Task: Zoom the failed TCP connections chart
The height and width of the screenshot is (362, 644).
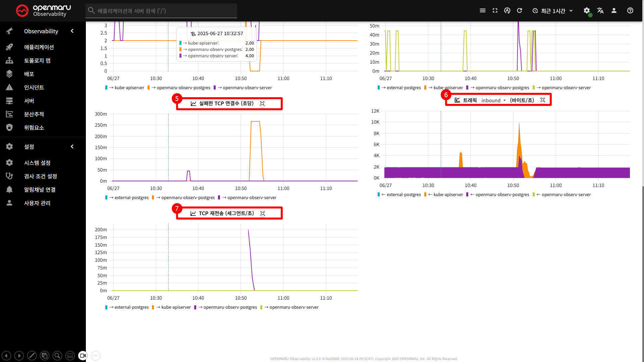Action: pyautogui.click(x=262, y=104)
